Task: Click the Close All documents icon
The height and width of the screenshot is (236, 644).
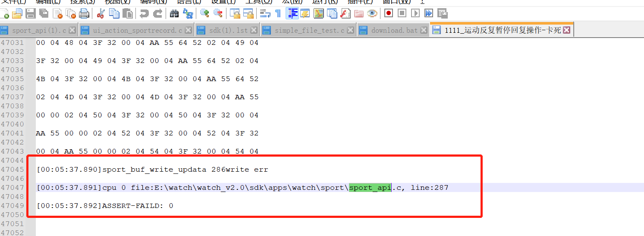Action: tap(71, 14)
